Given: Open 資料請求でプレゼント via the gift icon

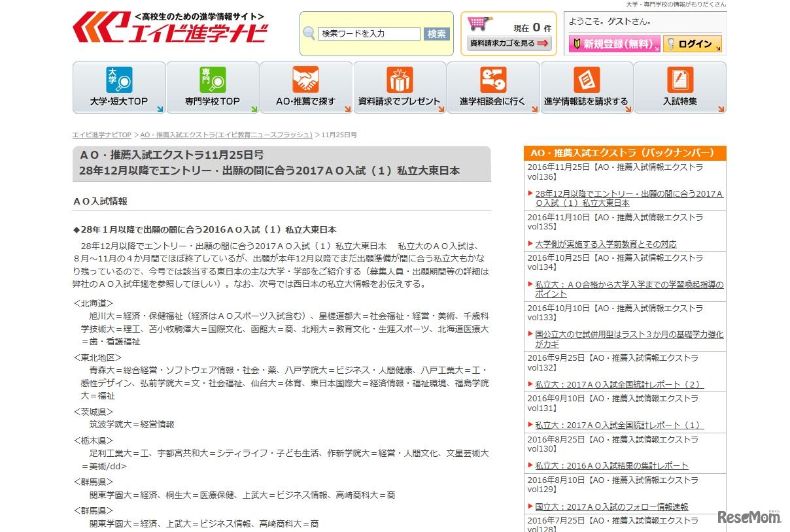Looking at the screenshot, I should (x=399, y=80).
